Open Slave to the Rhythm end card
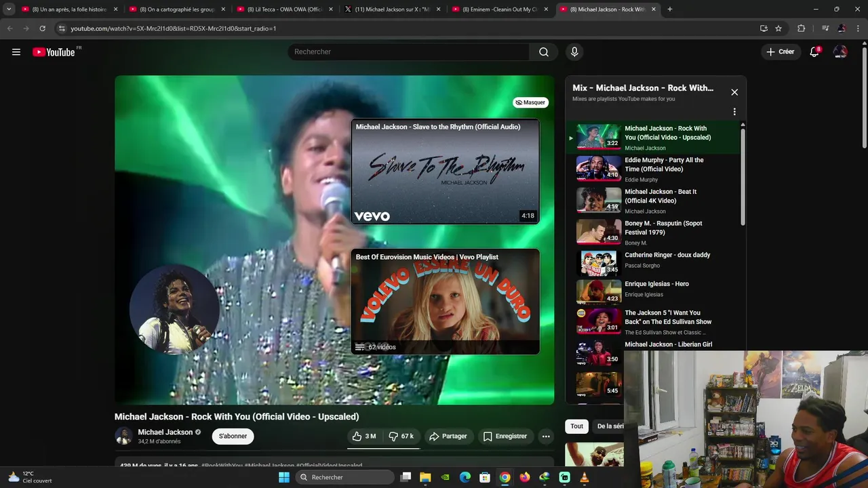This screenshot has height=488, width=868. (445, 171)
